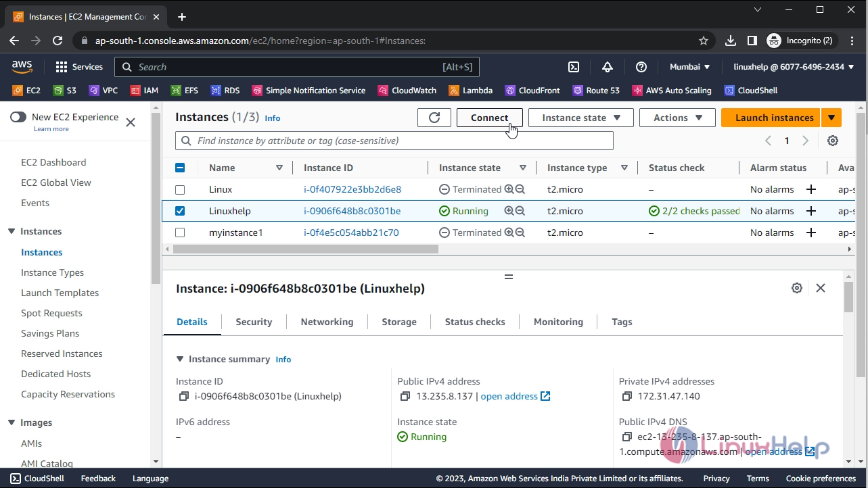Copy the public IPv4 address 13.235.8.137

[x=405, y=397]
